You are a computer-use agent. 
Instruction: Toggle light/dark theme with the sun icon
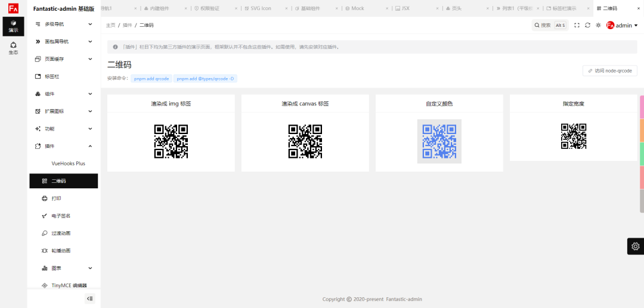tap(598, 25)
